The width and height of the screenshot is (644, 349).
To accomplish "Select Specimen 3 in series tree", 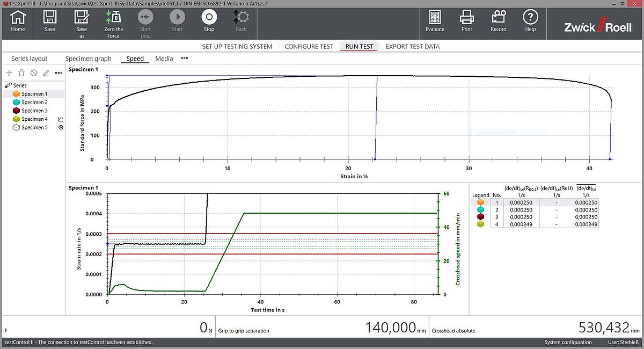I will coord(33,111).
